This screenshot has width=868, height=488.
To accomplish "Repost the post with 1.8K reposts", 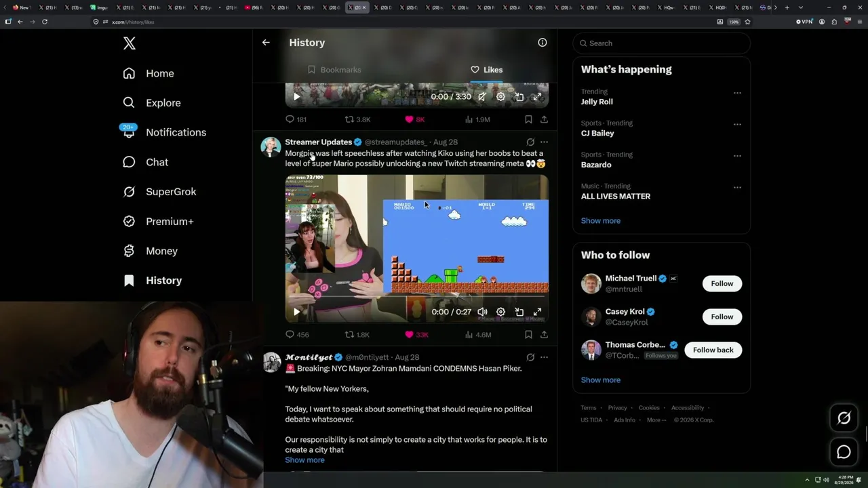I will [357, 335].
